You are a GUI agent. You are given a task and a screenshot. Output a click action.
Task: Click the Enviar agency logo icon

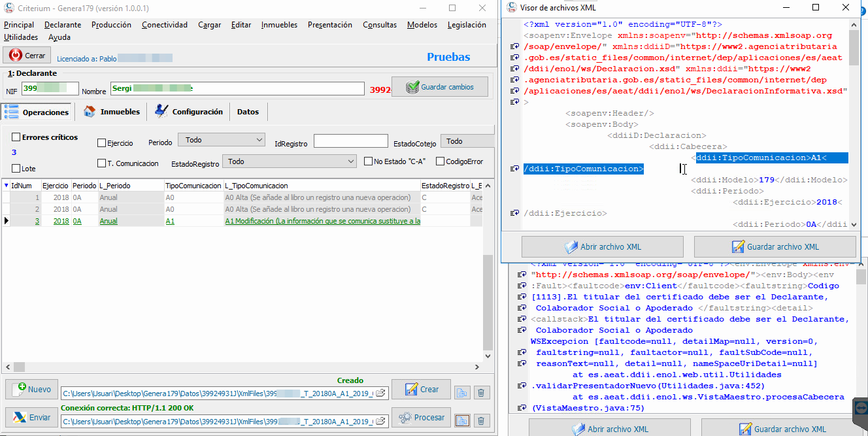click(20, 418)
